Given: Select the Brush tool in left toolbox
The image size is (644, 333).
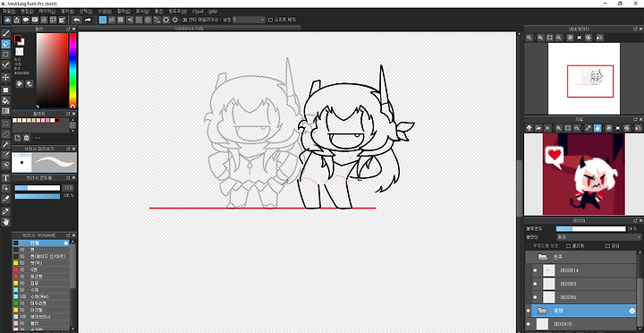Looking at the screenshot, I should (x=5, y=33).
